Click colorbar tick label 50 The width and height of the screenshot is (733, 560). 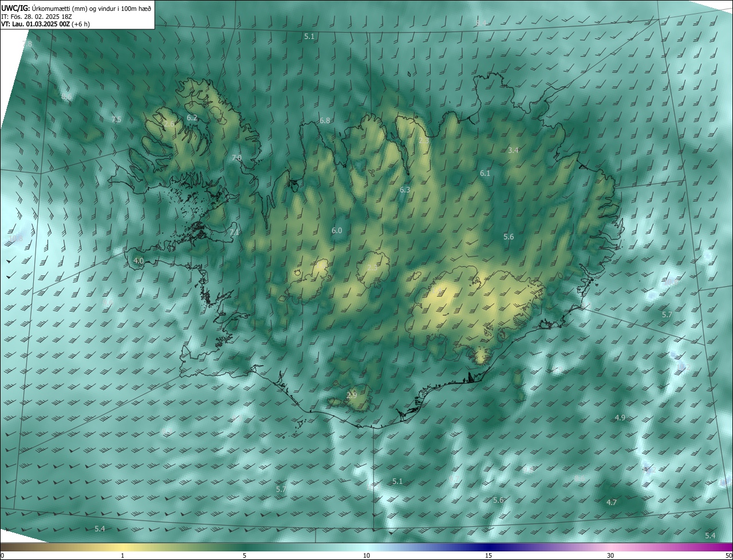728,556
